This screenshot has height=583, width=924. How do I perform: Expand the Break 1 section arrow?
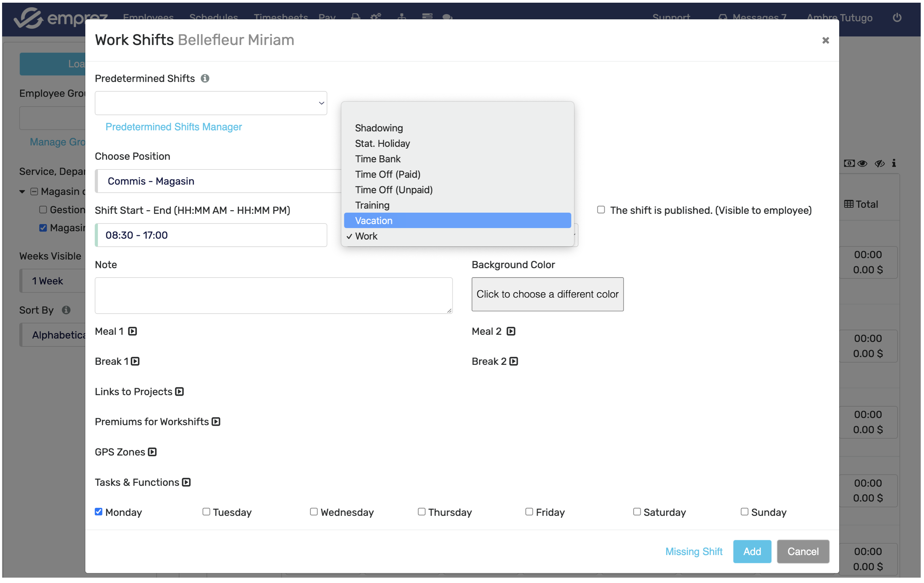pyautogui.click(x=135, y=361)
